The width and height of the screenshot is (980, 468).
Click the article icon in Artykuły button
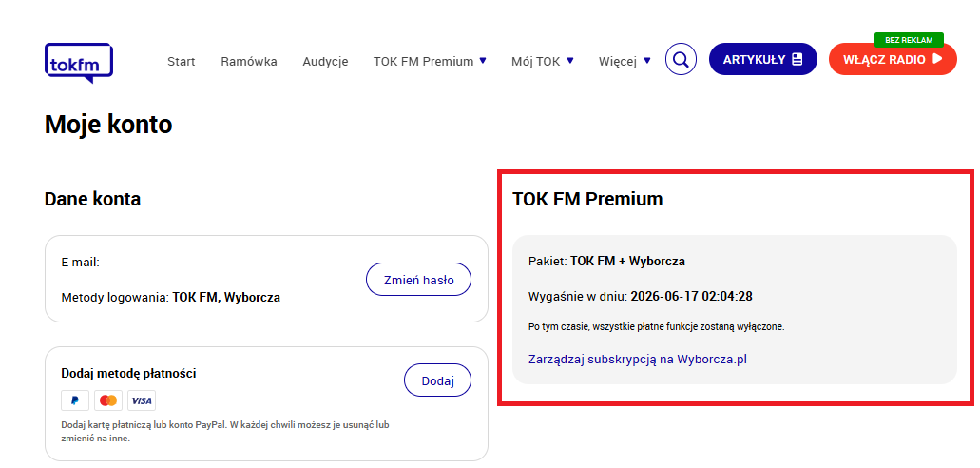pyautogui.click(x=797, y=59)
